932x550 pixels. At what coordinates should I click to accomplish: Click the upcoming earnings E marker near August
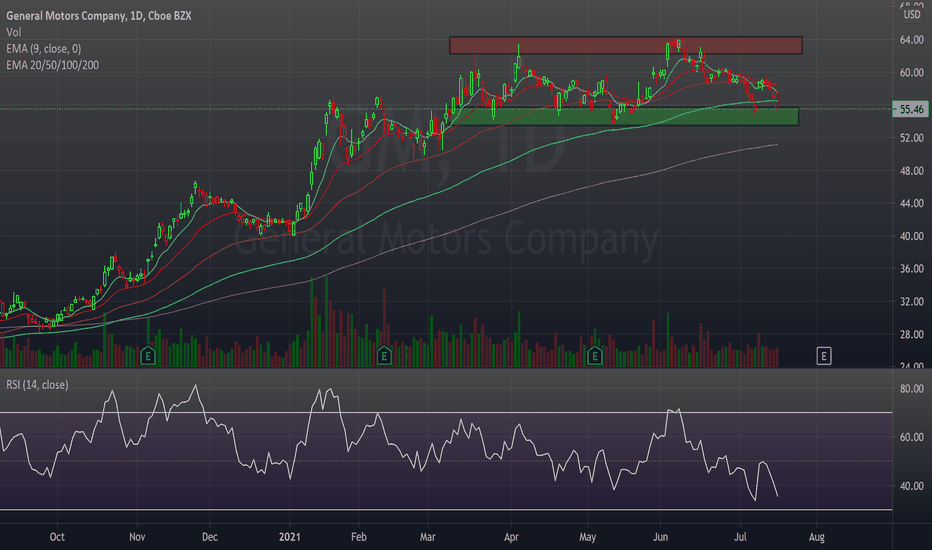(x=824, y=356)
